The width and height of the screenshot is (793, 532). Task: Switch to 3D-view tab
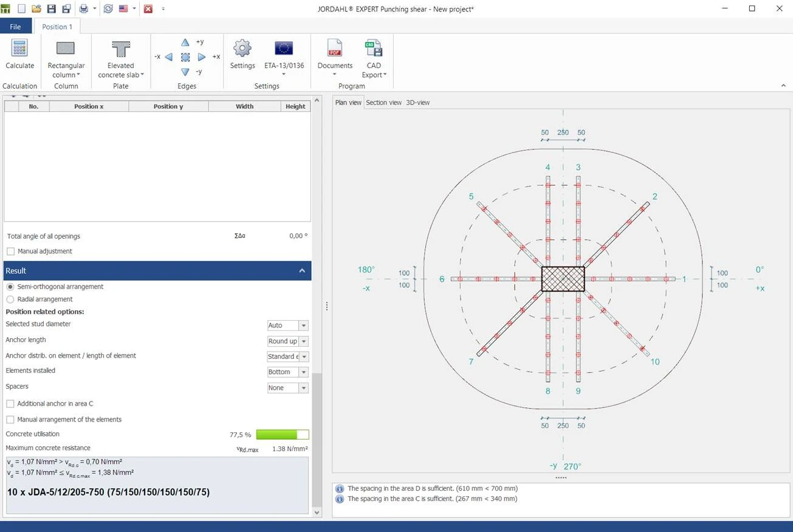point(417,103)
